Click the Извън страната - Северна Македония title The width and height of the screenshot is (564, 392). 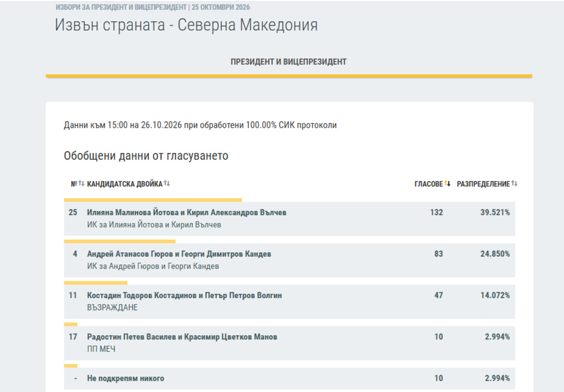186,25
